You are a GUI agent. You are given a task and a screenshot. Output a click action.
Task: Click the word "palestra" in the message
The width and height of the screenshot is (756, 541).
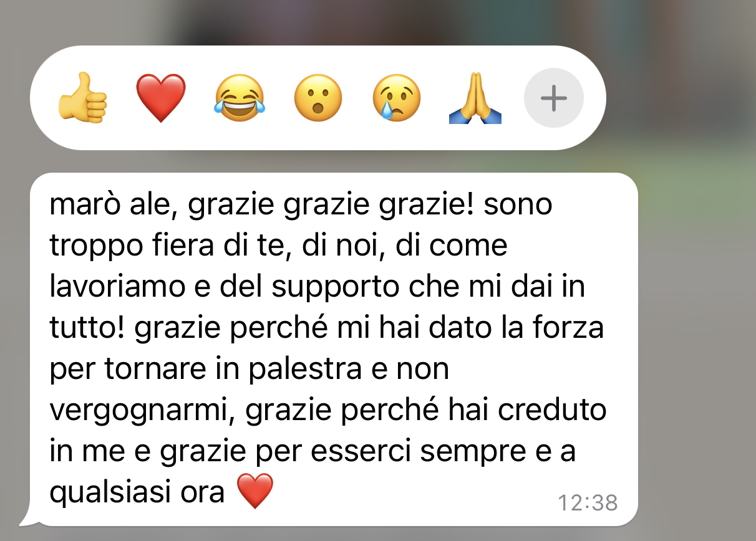click(x=305, y=370)
